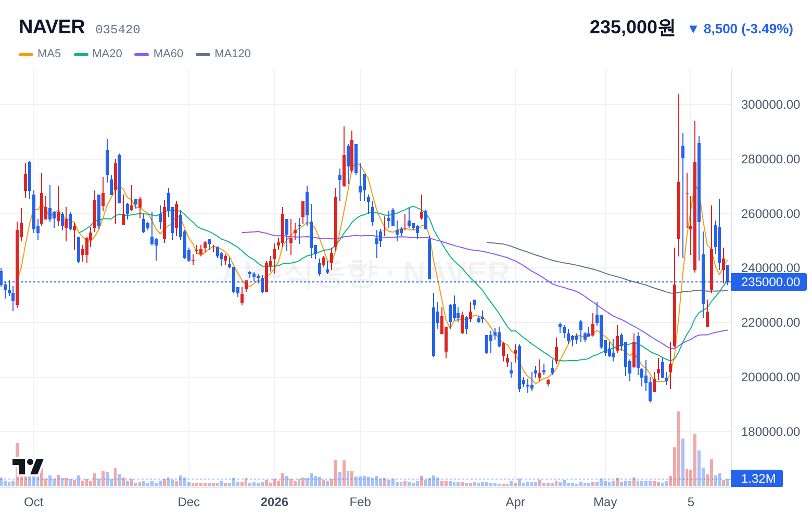Click the May time axis label
Image resolution: width=812 pixels, height=516 pixels.
605,502
